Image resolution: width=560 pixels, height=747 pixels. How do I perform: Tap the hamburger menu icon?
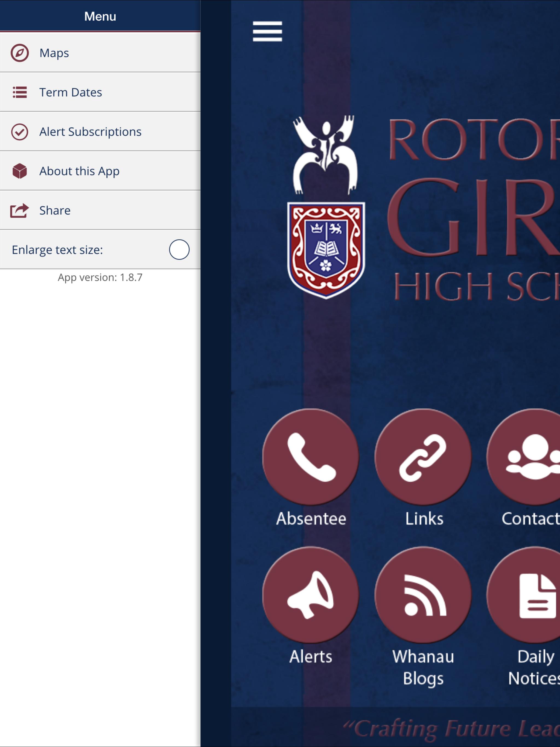(x=267, y=31)
